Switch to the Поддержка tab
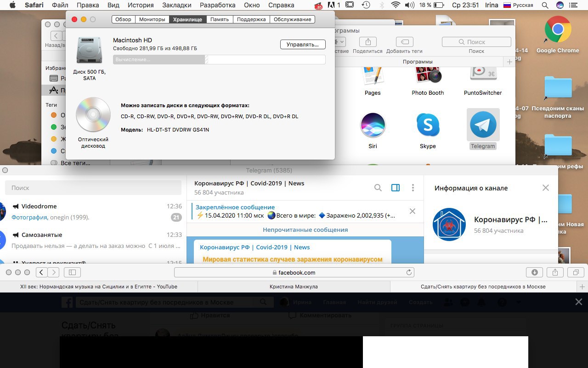588x368 pixels. 251,19
